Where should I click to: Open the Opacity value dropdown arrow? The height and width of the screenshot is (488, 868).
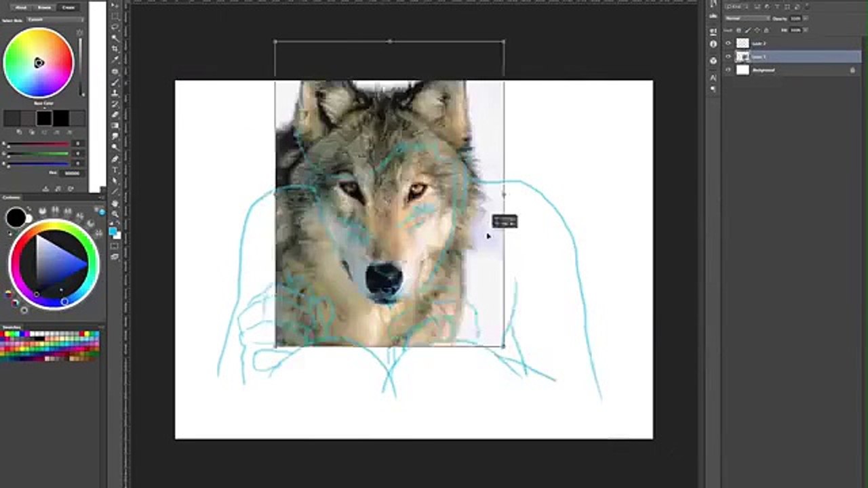click(806, 18)
